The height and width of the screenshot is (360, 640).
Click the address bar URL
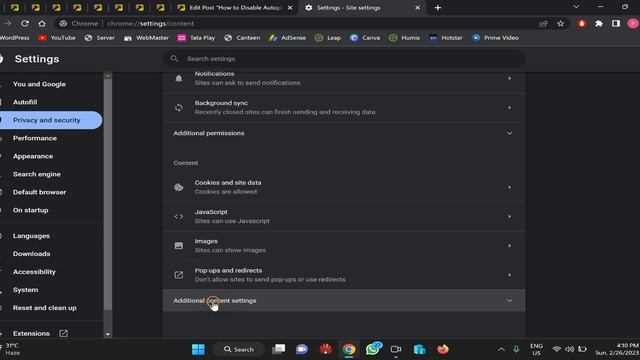pyautogui.click(x=151, y=24)
